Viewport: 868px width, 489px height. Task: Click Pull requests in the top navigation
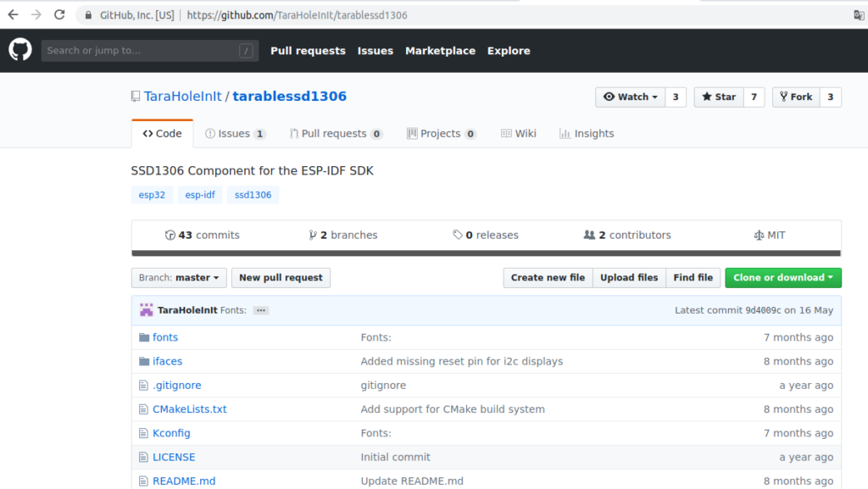(308, 50)
